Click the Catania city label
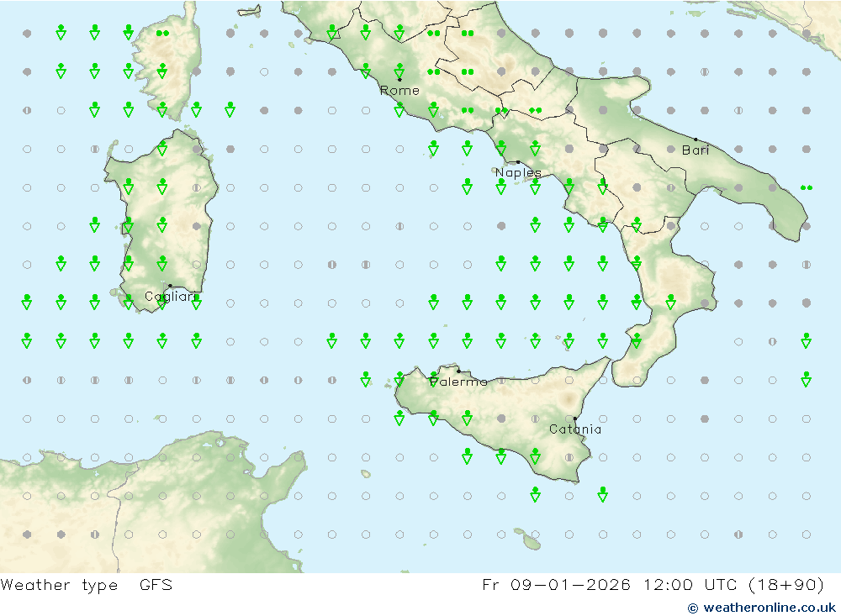Viewport: 841px width, 616px height. click(575, 429)
